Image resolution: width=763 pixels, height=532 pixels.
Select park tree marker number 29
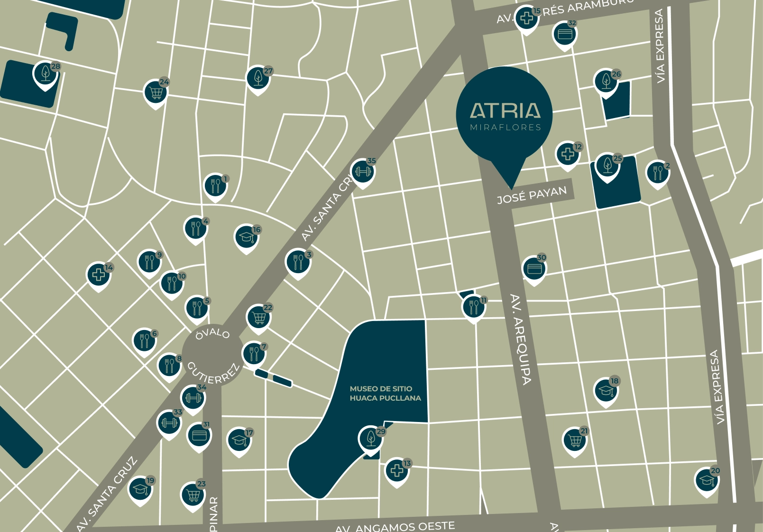371,440
